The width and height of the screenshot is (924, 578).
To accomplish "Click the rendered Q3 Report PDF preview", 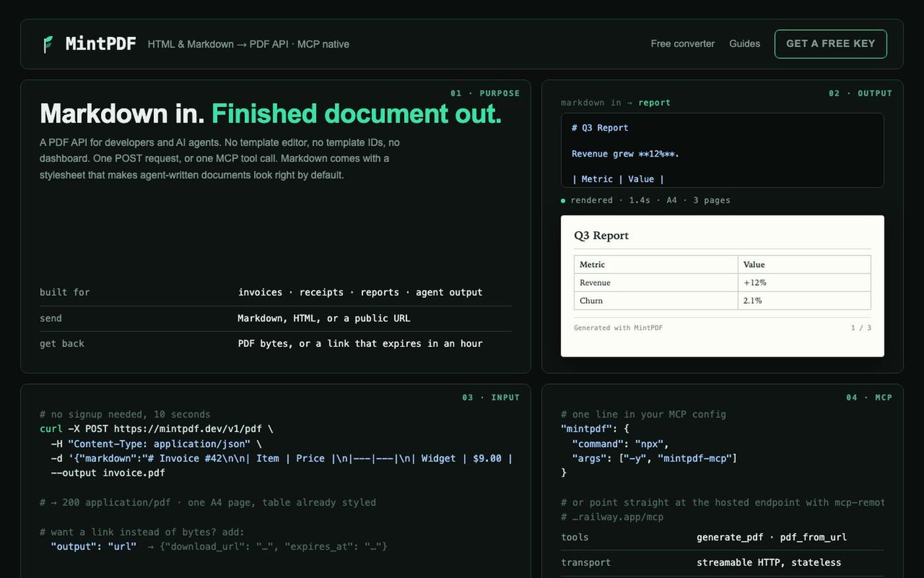I will click(x=722, y=286).
